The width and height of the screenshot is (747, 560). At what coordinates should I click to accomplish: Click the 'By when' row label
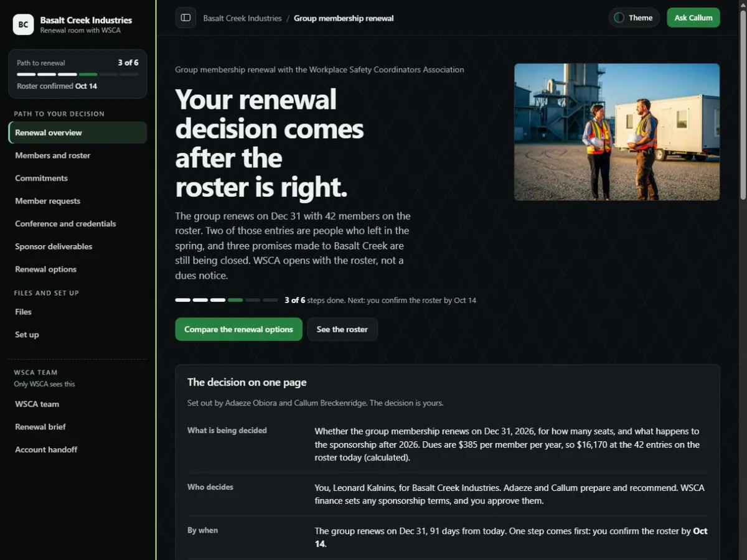[203, 530]
